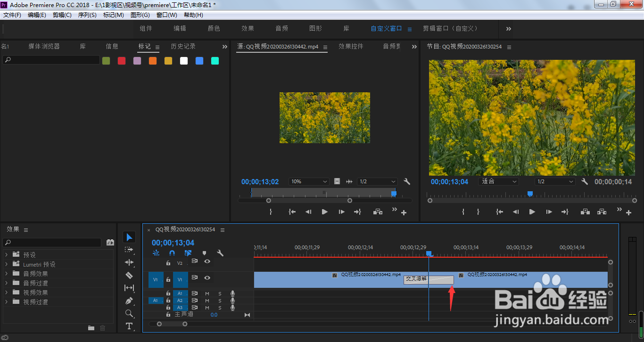This screenshot has width=644, height=342.
Task: Toggle Linked Selection in timeline
Action: coord(188,253)
